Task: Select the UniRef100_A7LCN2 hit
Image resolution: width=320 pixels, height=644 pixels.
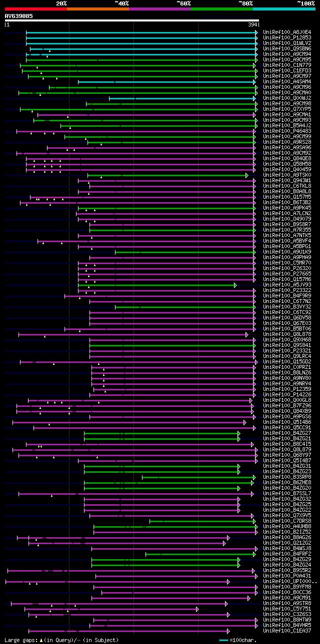Action: 286,213
